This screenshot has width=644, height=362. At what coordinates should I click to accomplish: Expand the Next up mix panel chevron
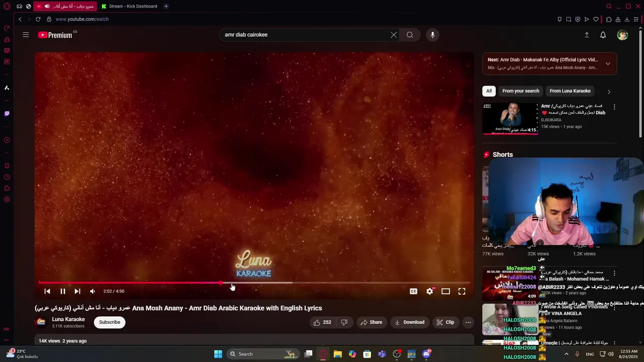click(608, 64)
